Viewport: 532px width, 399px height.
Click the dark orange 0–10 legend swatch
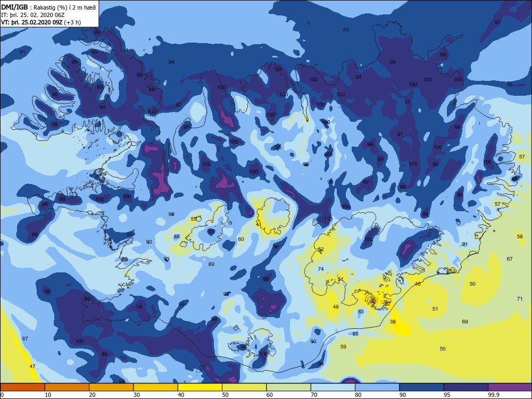22,387
